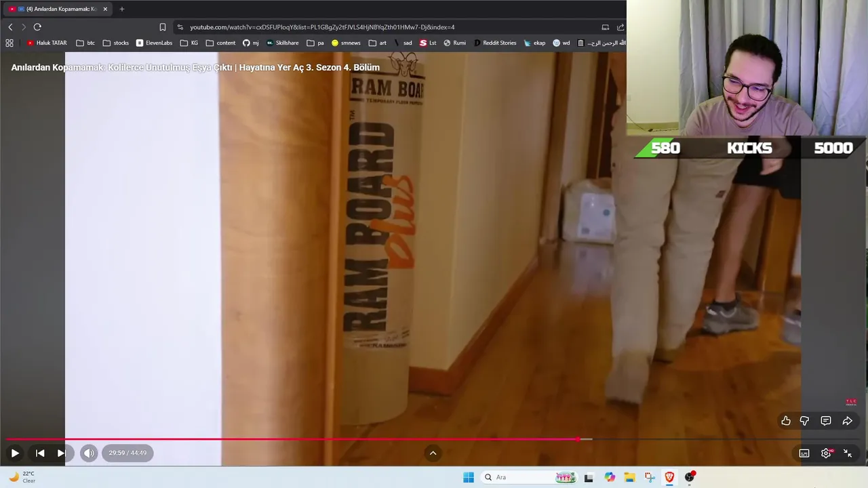Mute the video with the speaker icon
This screenshot has height=488, width=868.
point(89,453)
